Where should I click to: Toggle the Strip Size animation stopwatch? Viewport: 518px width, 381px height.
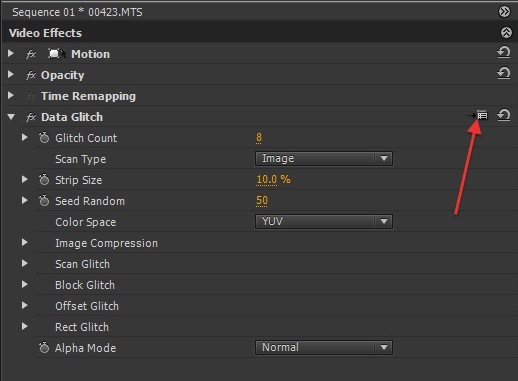[44, 180]
